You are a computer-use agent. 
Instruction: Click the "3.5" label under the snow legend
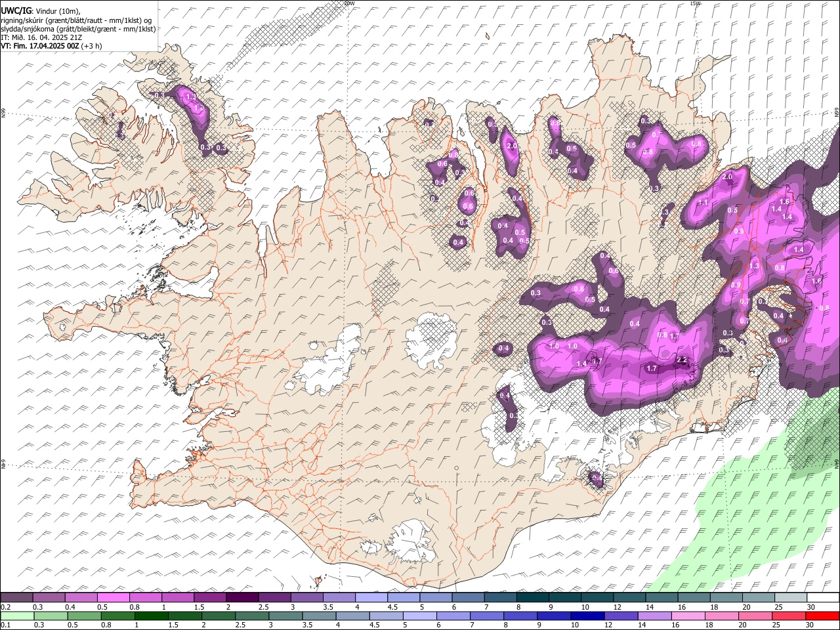pyautogui.click(x=328, y=607)
